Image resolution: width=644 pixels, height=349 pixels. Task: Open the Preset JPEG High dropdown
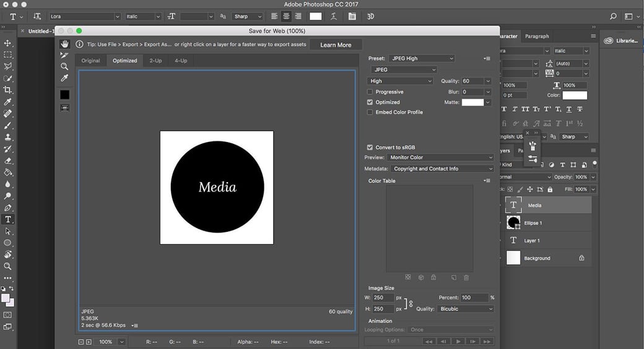(421, 58)
